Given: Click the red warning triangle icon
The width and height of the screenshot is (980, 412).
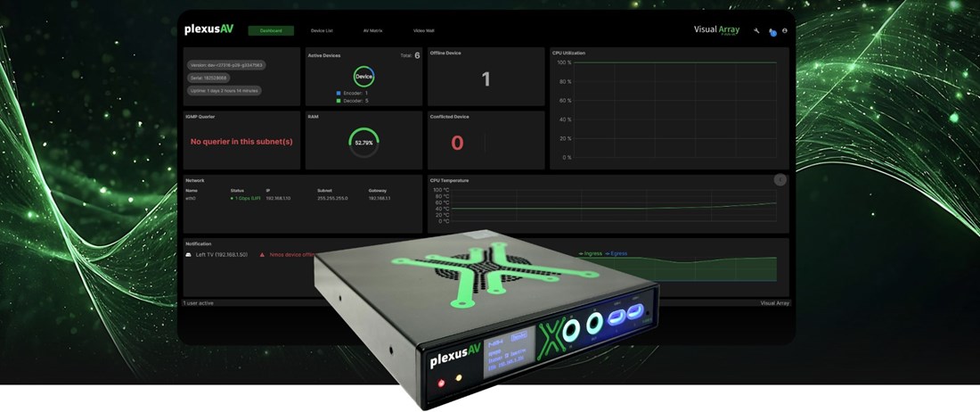Looking at the screenshot, I should [262, 254].
